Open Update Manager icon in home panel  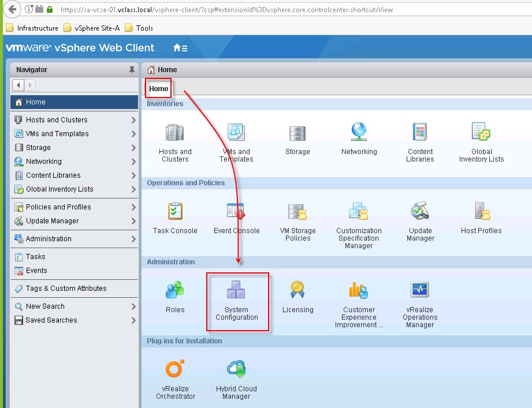420,211
